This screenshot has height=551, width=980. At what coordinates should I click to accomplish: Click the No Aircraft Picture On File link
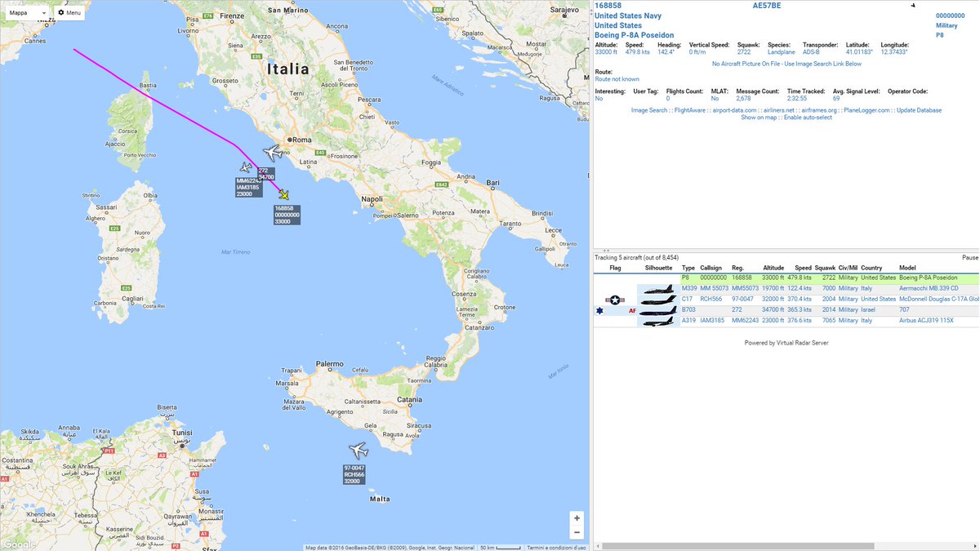click(787, 64)
